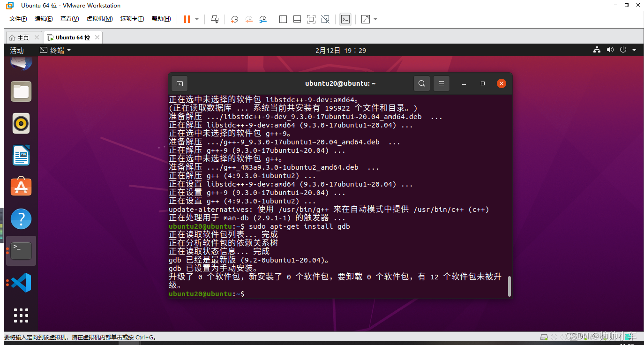644x345 pixels.
Task: Maximize the terminal window
Action: pyautogui.click(x=483, y=83)
